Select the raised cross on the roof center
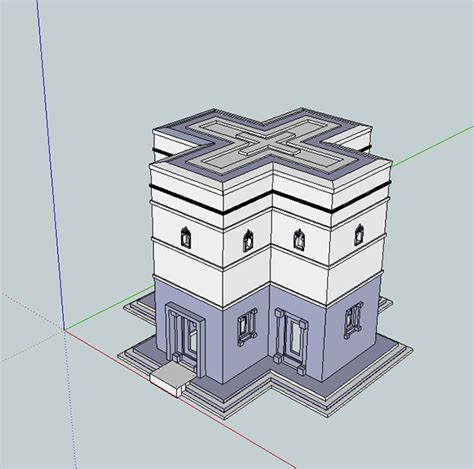The image size is (474, 469). point(269,143)
